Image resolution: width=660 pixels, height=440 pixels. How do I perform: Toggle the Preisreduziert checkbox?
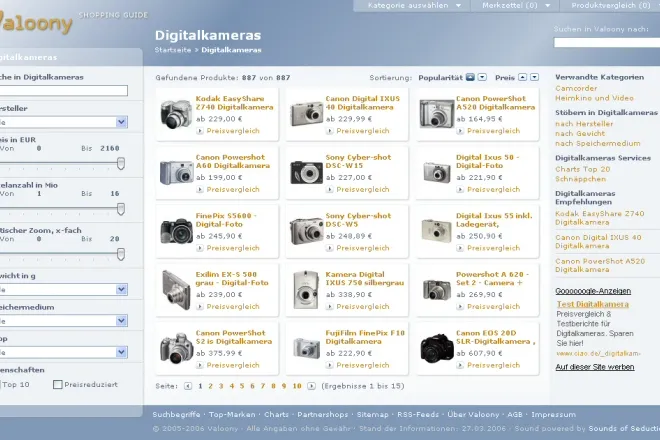point(58,384)
